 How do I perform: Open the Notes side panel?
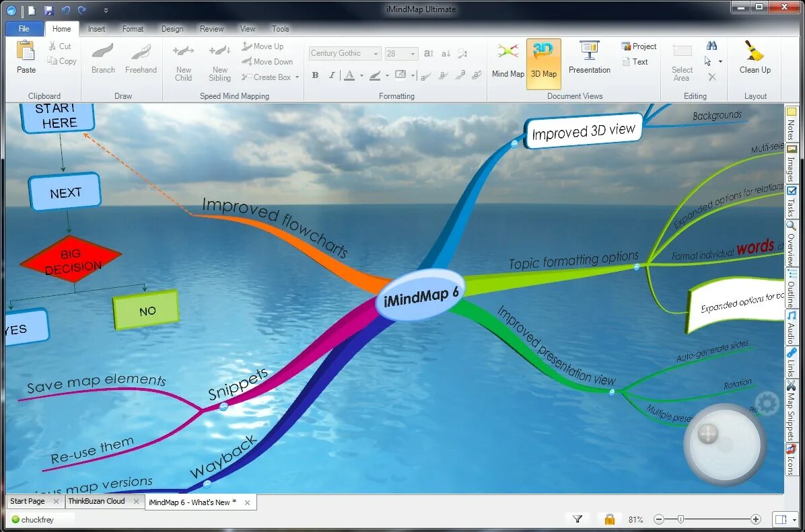(791, 124)
